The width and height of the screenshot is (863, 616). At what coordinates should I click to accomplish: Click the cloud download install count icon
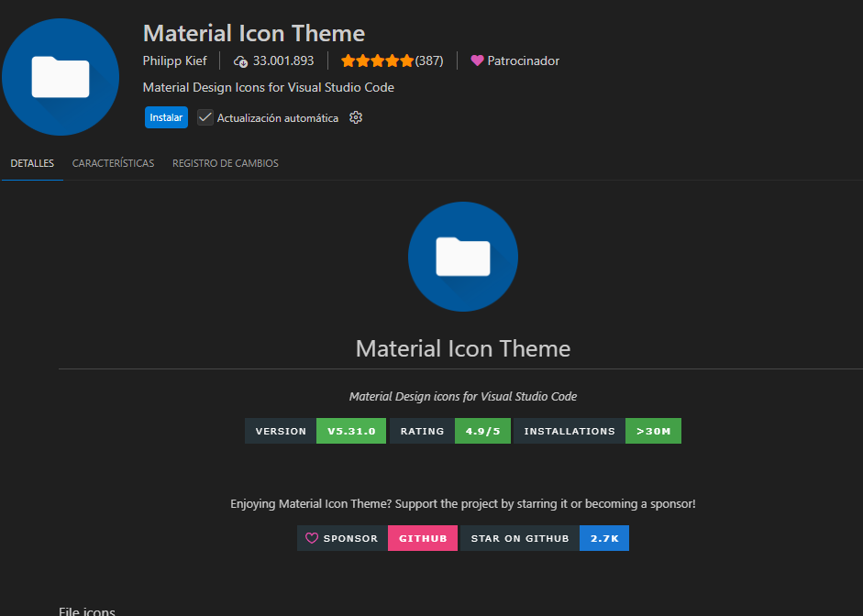pos(241,61)
